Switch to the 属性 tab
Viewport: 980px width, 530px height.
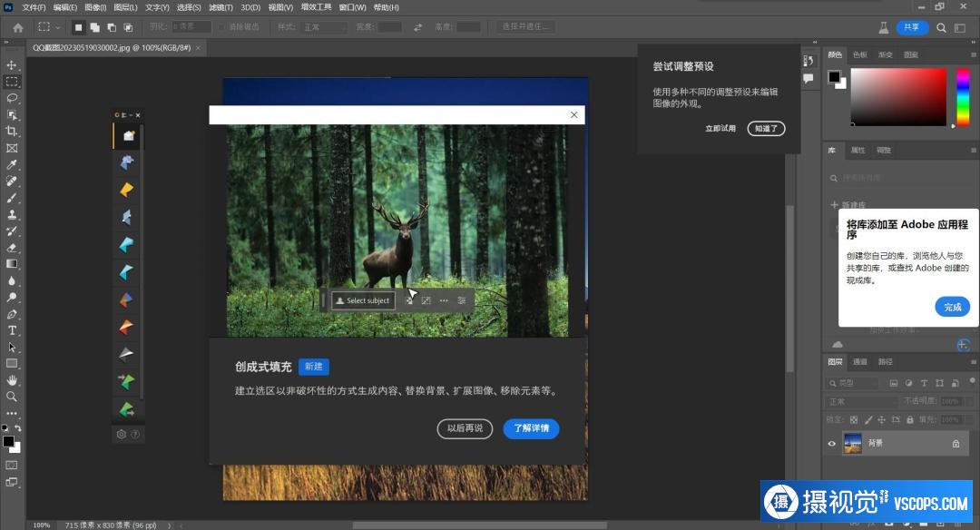[858, 150]
